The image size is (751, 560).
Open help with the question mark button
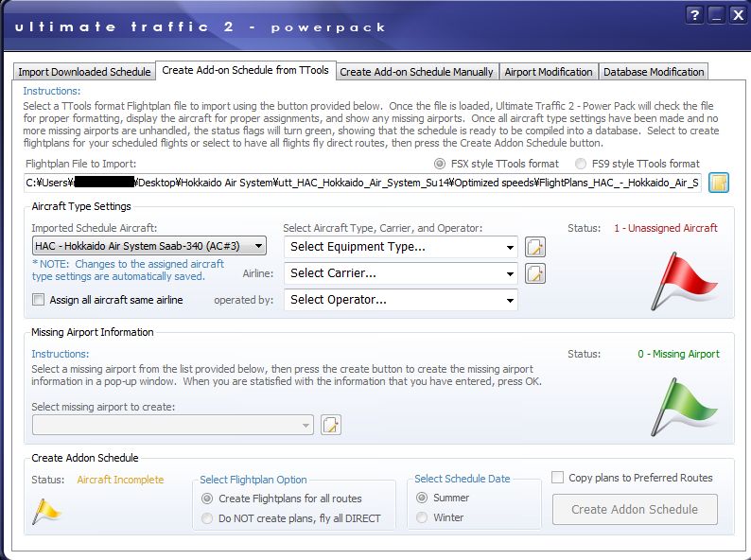point(694,15)
